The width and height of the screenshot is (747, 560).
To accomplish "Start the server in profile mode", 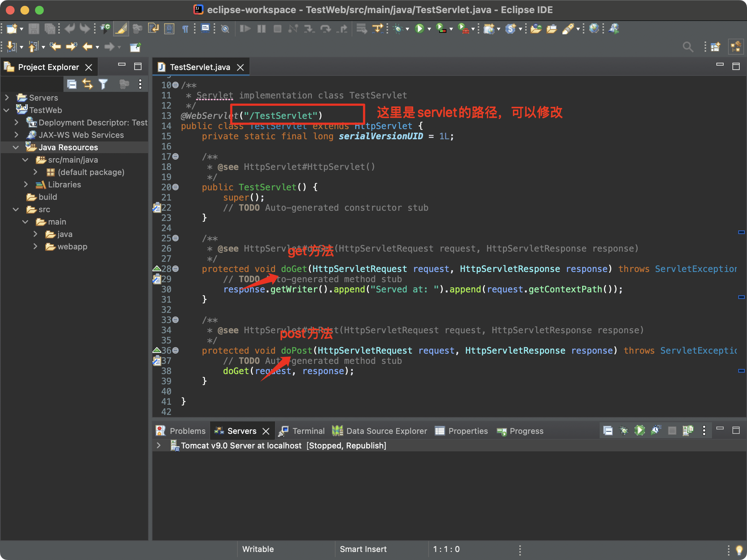I will tap(656, 431).
